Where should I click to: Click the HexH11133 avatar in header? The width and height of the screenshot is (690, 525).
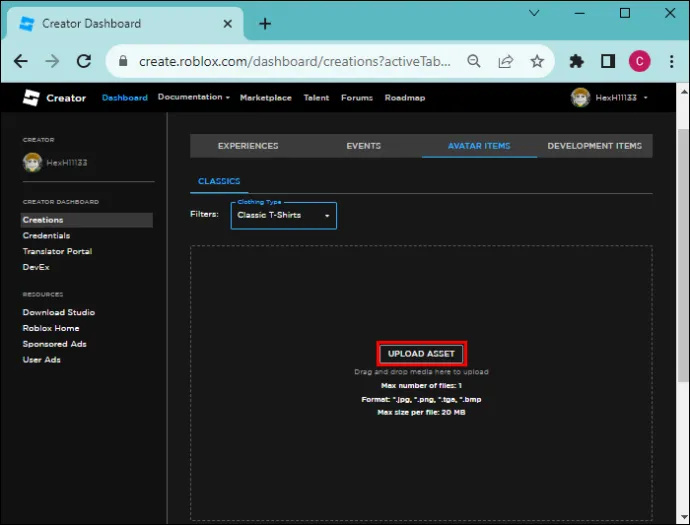click(x=580, y=98)
